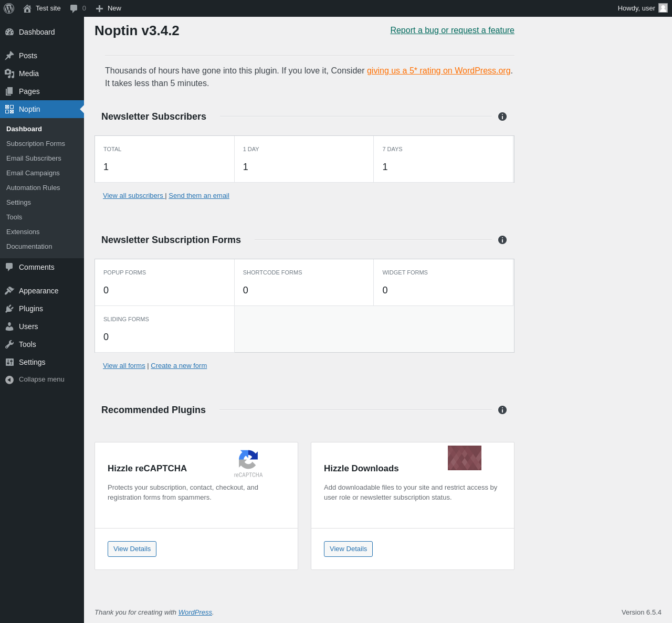Click info icon beside Newsletter Subscribers

tap(502, 117)
